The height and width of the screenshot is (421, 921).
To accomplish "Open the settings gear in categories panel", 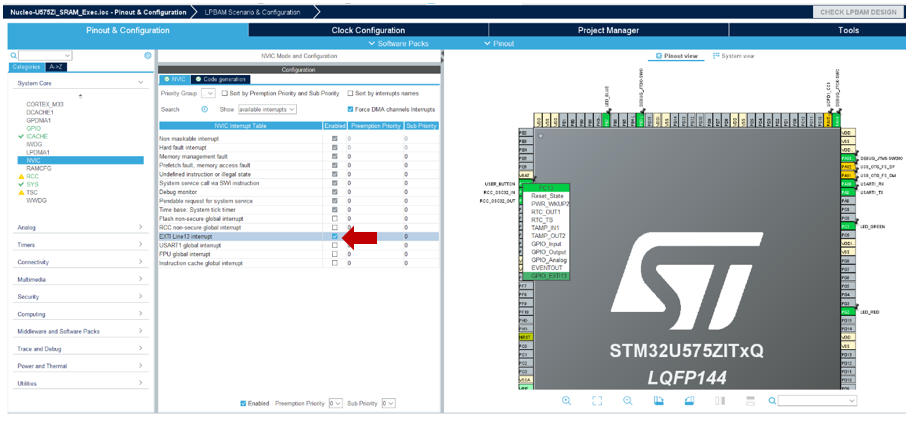I will (147, 55).
